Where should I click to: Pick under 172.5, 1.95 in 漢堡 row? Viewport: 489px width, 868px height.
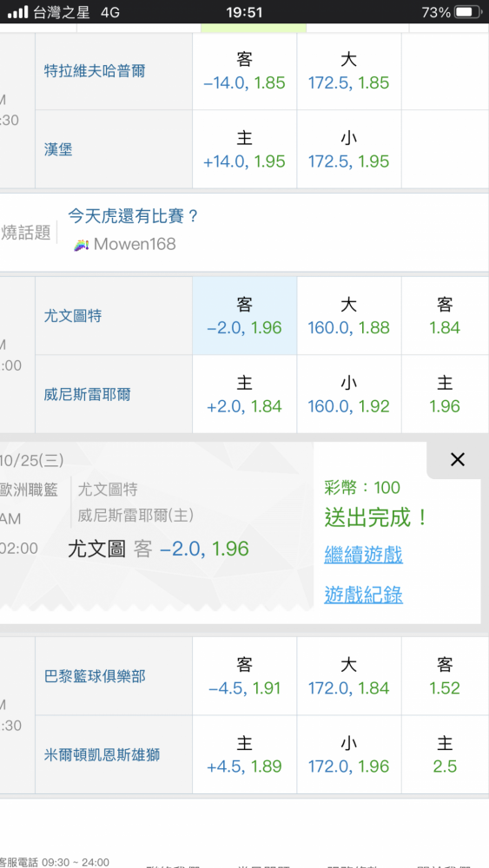tap(349, 149)
